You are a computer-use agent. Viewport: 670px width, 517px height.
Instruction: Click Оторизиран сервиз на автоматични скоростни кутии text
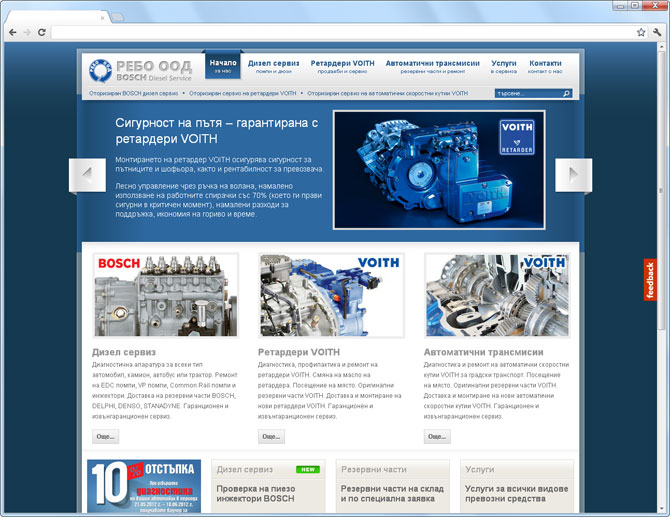[x=388, y=93]
